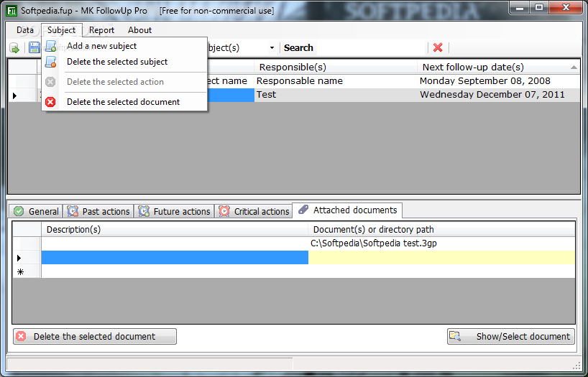588x377 pixels.
Task: Minimize the MK FollowUp Pro window
Action: click(x=520, y=7)
